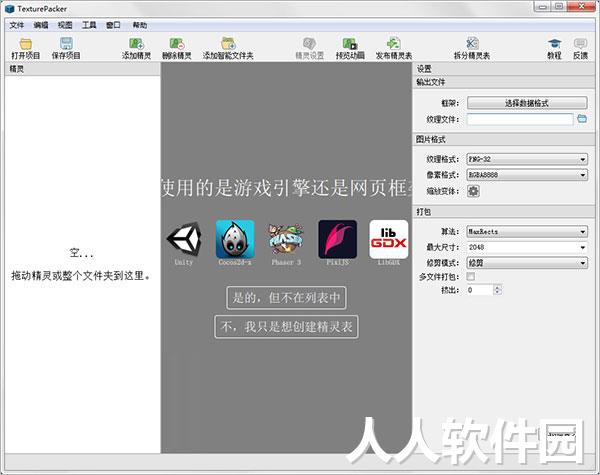Click the 拆分精灵表 (Split sprite sheet) icon
This screenshot has height=475, width=600.
click(x=472, y=44)
